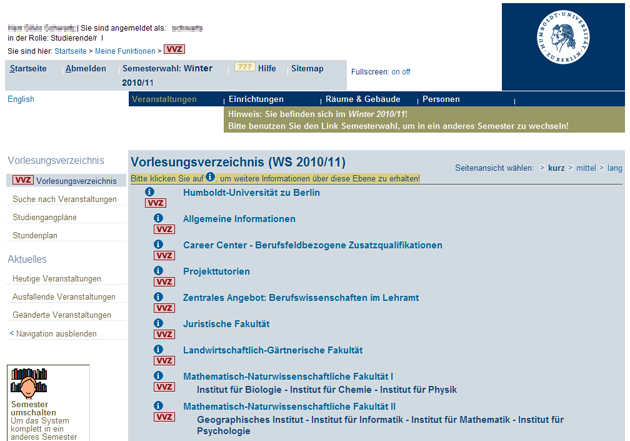Image resolution: width=630 pixels, height=441 pixels.
Task: Click the Semester umschalten calendar icon
Action: pyautogui.click(x=29, y=384)
